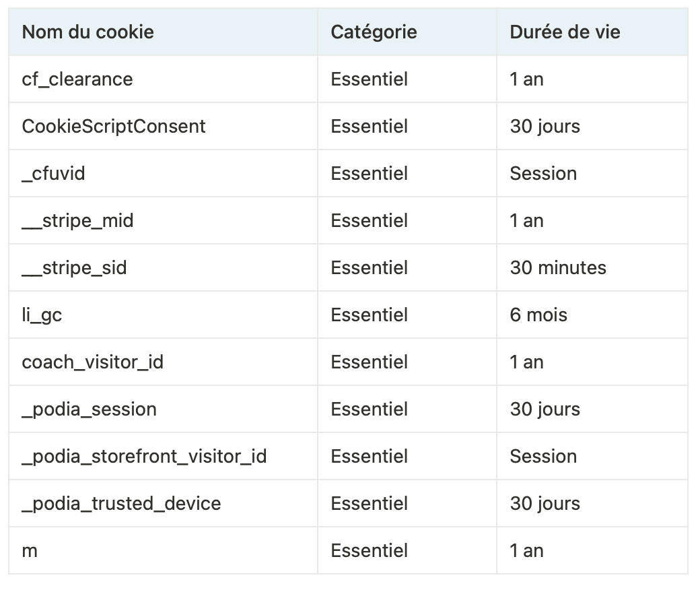Click the "Durée de vie" column header
Image resolution: width=700 pixels, height=590 pixels.
pos(565,32)
